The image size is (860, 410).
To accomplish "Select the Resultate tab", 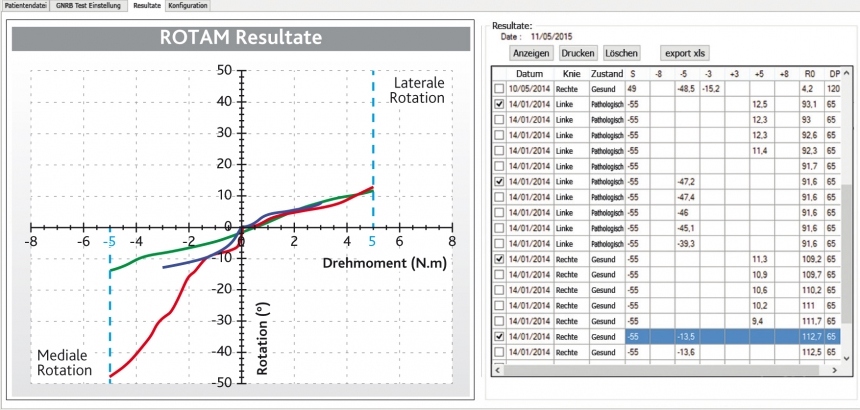I will [146, 5].
